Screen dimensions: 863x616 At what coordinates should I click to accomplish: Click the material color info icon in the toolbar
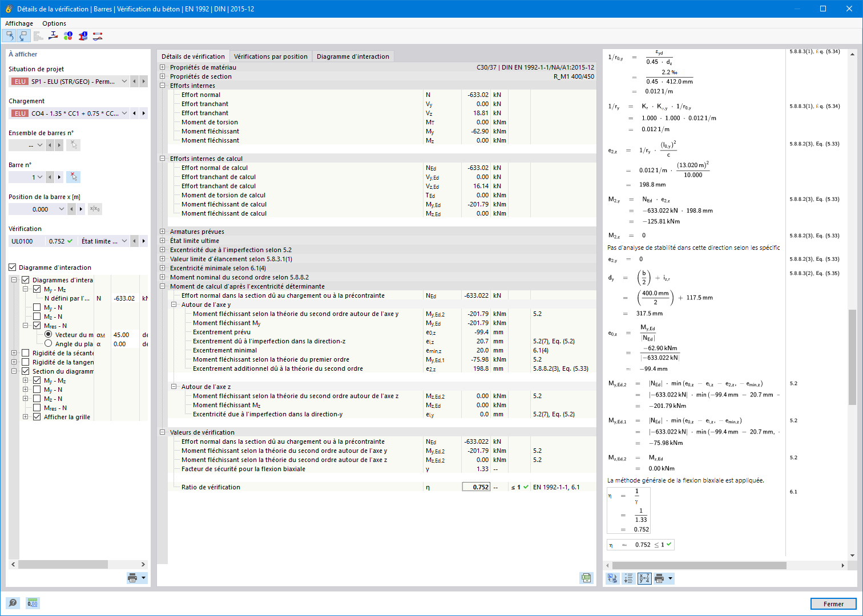tap(68, 36)
